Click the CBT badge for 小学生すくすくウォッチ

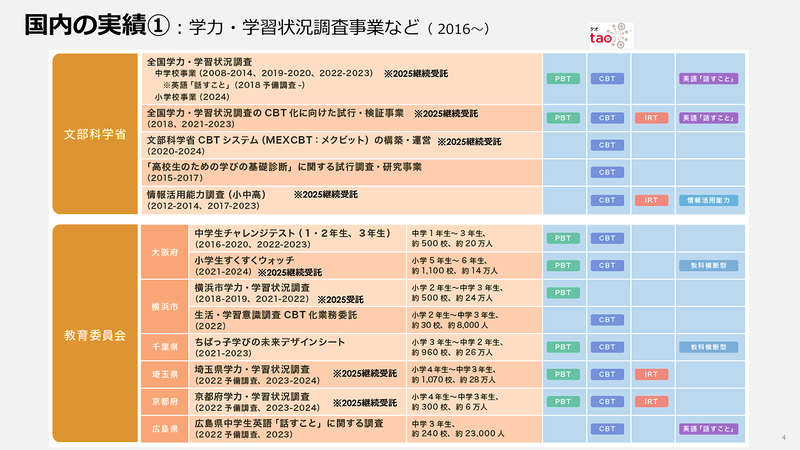pyautogui.click(x=607, y=265)
